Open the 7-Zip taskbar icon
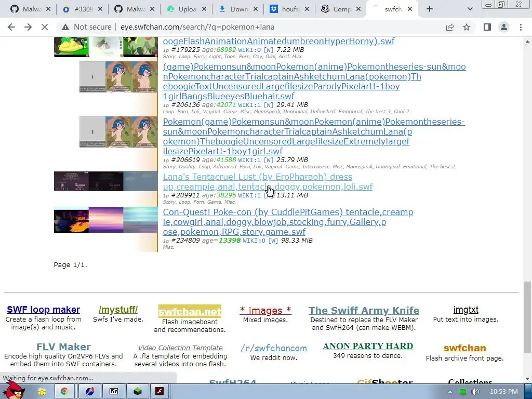The height and width of the screenshot is (399, 532). 114,392
